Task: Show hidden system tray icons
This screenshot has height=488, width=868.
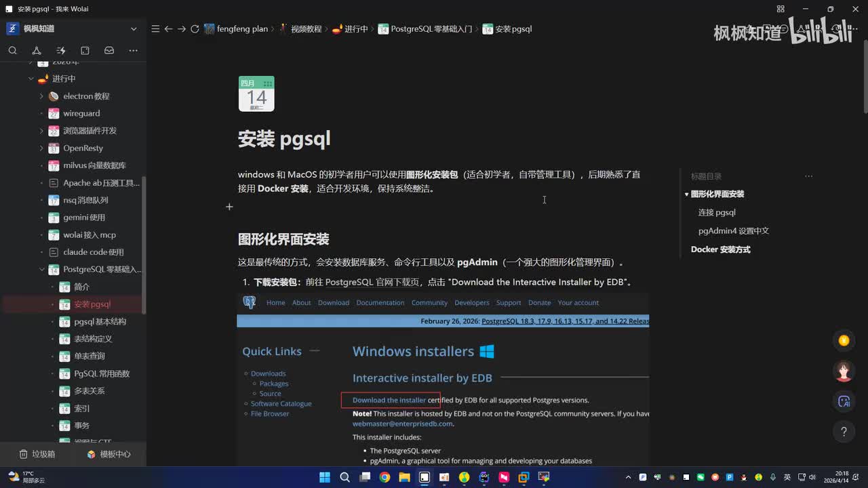Action: point(628,477)
